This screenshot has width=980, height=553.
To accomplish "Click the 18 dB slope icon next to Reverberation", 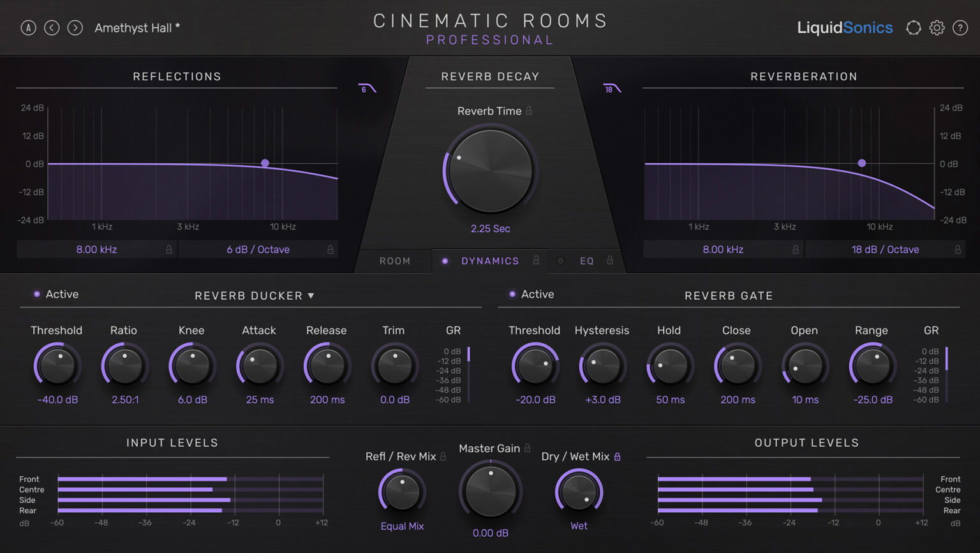I will [x=611, y=87].
